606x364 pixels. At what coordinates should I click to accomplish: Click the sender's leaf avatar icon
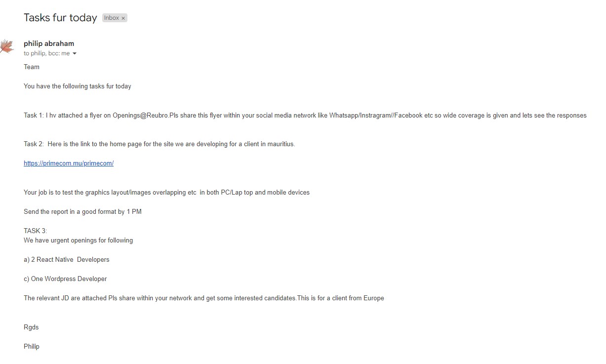6,47
